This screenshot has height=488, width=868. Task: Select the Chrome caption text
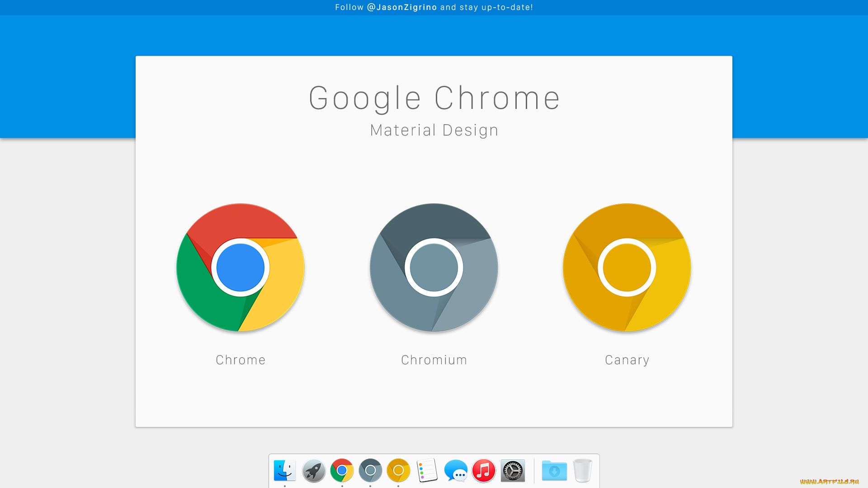[241, 360]
